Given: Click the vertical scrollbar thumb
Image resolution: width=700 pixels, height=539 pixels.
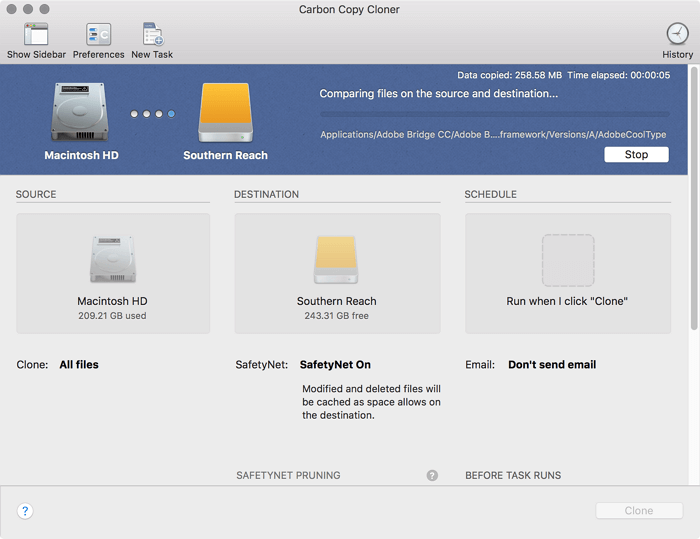Looking at the screenshot, I should (x=694, y=199).
